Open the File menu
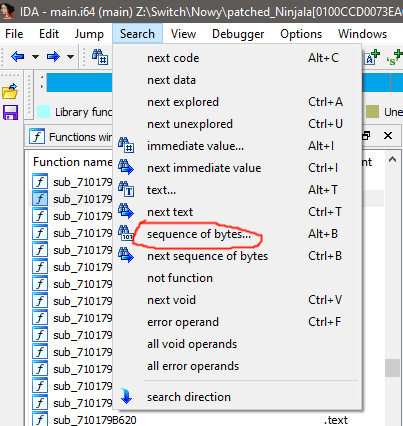The image size is (403, 426). point(14,34)
